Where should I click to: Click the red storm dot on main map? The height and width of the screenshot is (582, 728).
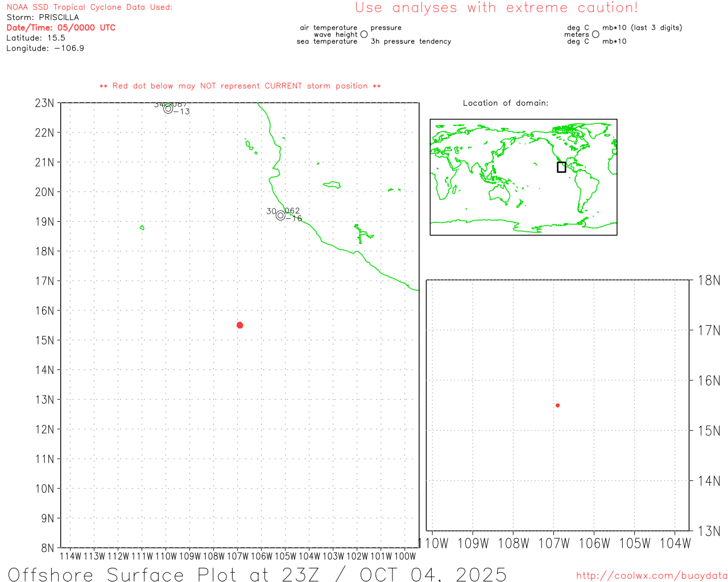coord(239,325)
